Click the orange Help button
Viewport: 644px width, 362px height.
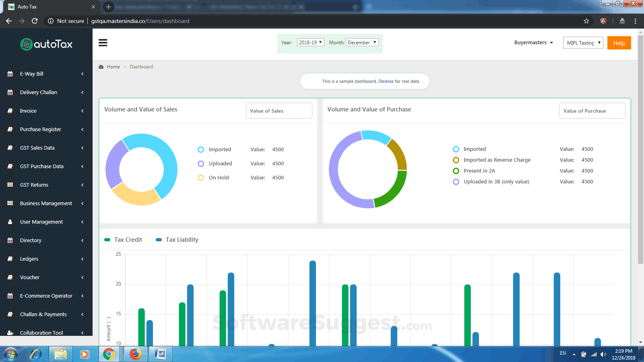619,43
